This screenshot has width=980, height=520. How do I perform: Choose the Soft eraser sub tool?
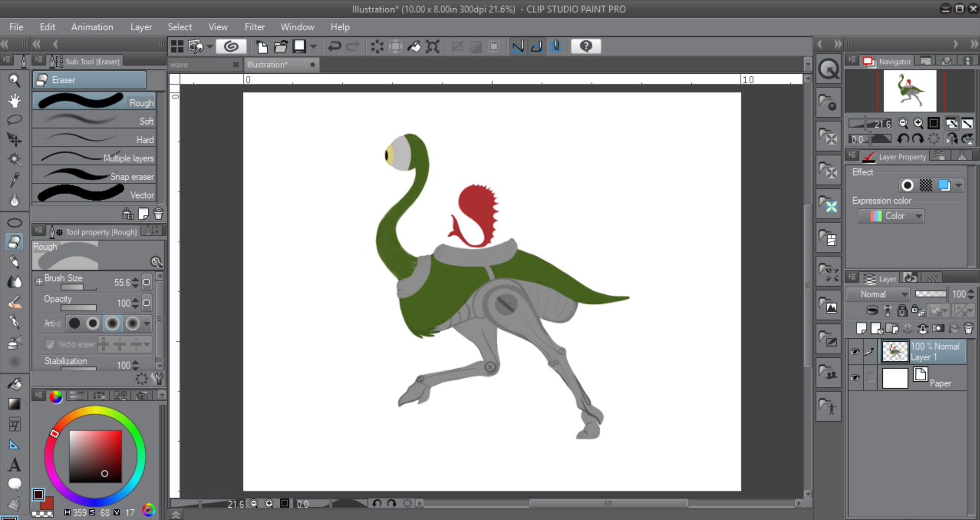(94, 121)
